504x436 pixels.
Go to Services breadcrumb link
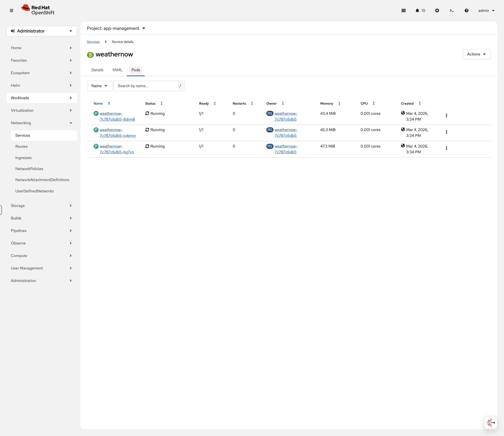[x=93, y=42]
